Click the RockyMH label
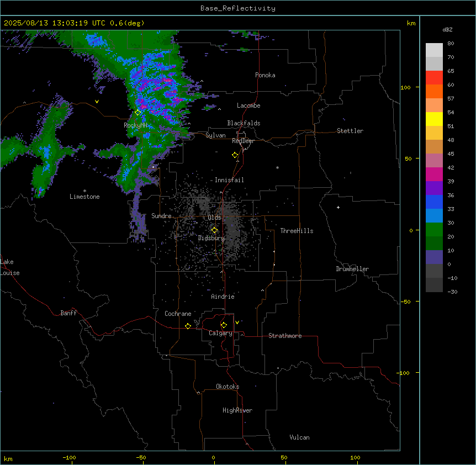 (x=135, y=125)
